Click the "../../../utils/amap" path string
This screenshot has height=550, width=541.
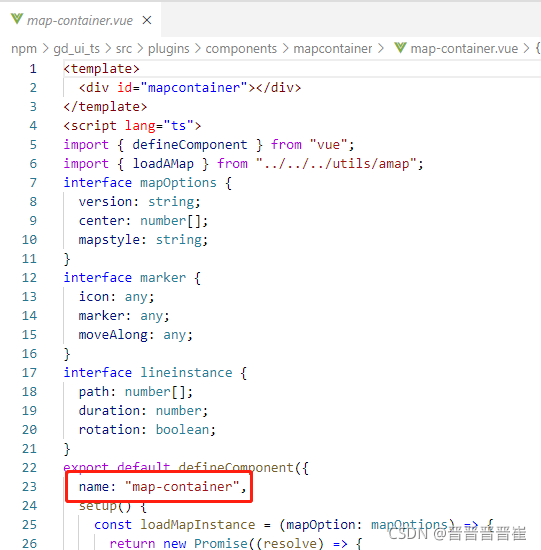point(336,164)
